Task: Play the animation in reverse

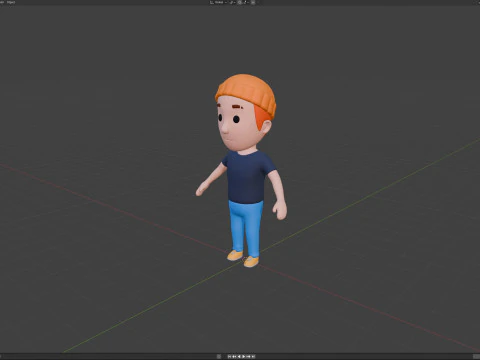Action: pos(239,357)
